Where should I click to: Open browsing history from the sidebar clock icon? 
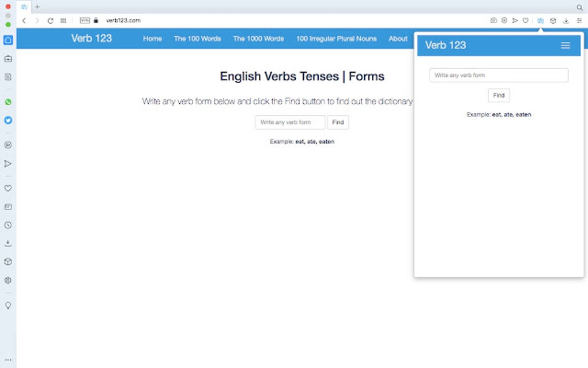8,224
